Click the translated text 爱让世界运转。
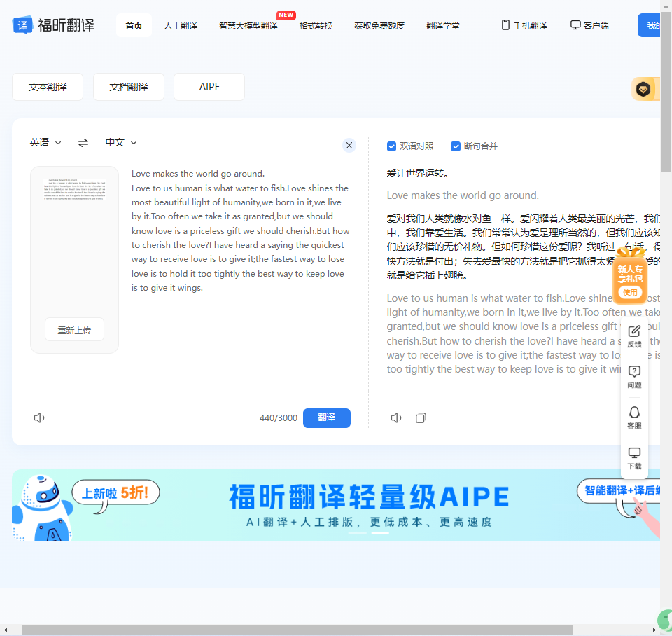This screenshot has height=636, width=672. tap(418, 173)
